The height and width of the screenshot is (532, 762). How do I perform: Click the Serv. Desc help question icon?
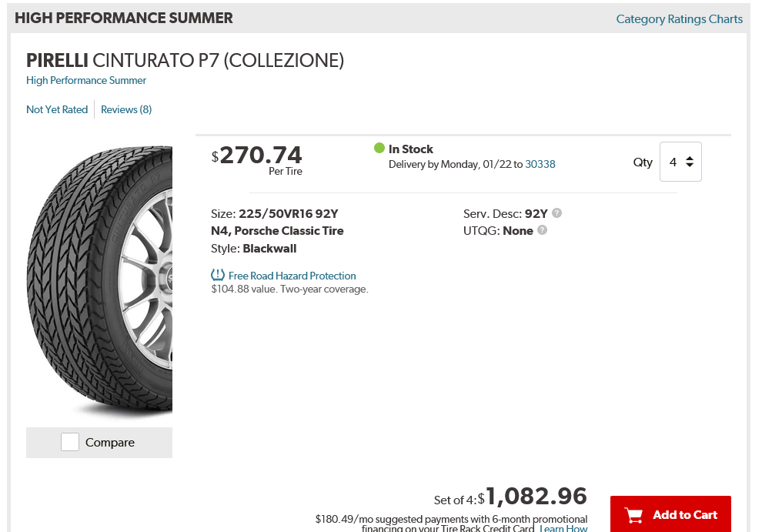[x=557, y=213]
